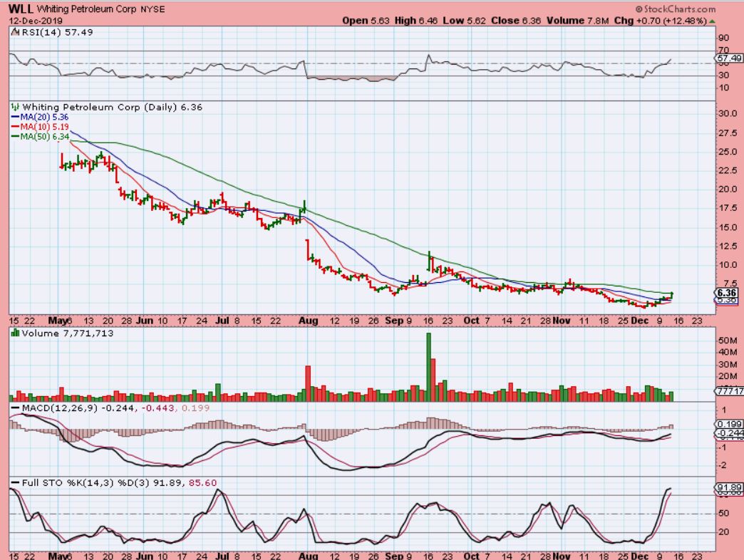Click the 17.5 price axis label
The width and height of the screenshot is (744, 560).
tap(728, 208)
